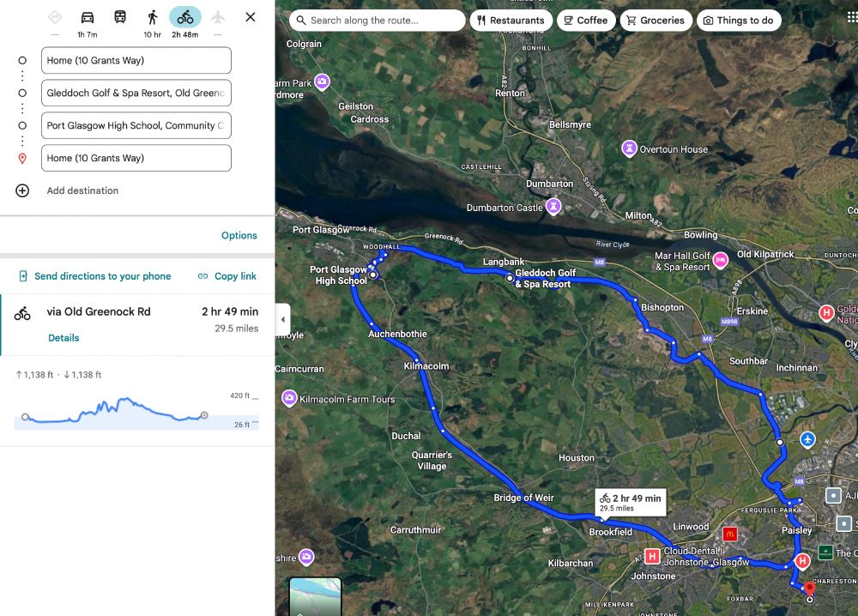Edit Port Glasgow High School stop field
858x616 pixels.
136,125
